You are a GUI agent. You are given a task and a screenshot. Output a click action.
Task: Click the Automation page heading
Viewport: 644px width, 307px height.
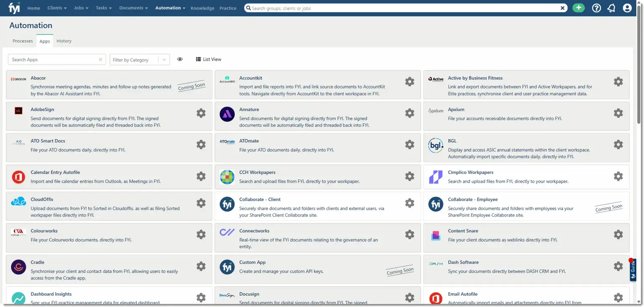tap(31, 25)
